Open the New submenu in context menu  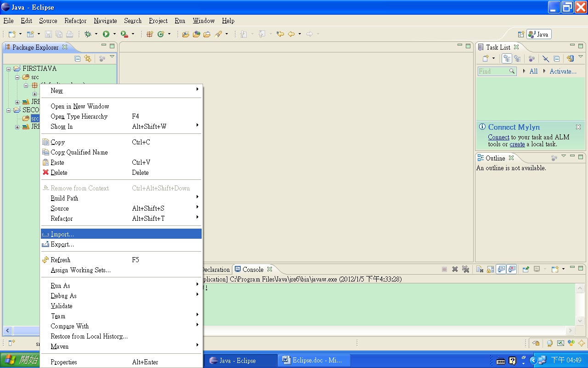(121, 91)
